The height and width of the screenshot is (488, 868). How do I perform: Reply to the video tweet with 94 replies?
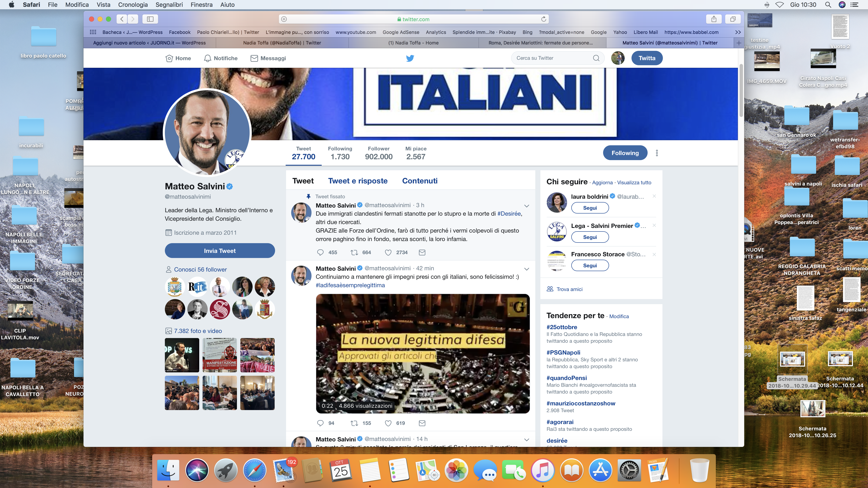click(320, 423)
